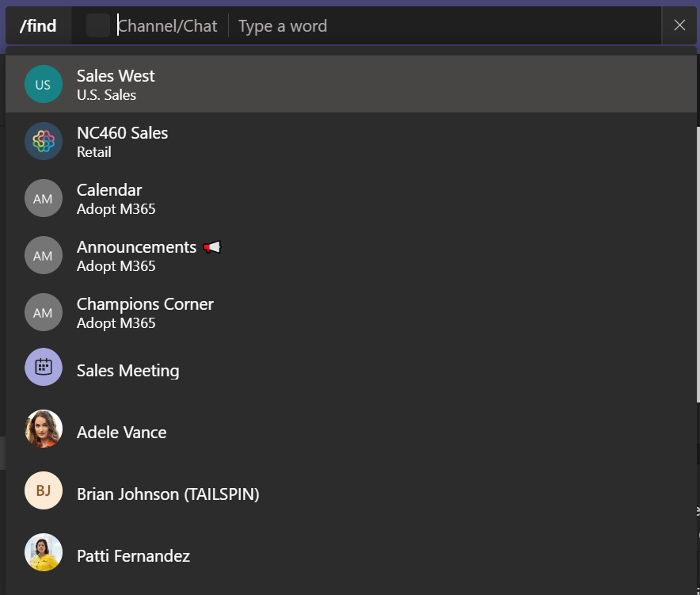This screenshot has width=700, height=595.
Task: Click Adopt M365 subtitle under Calendar
Action: (x=116, y=209)
